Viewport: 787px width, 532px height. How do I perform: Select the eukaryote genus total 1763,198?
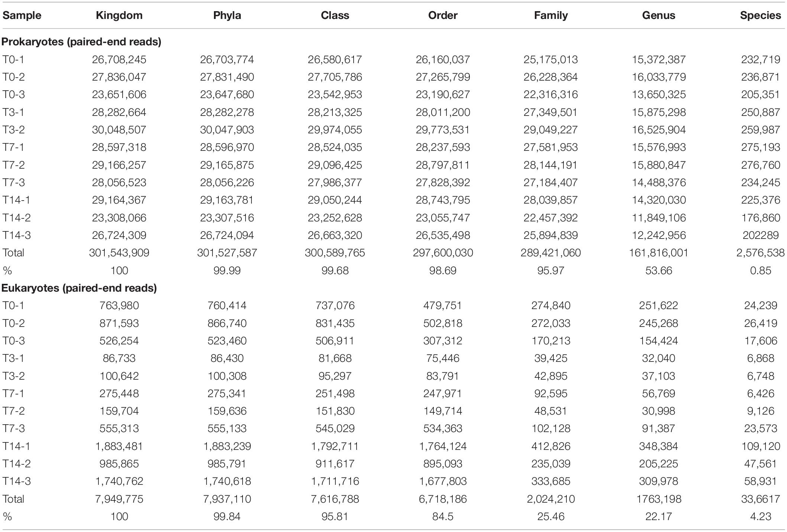(658, 499)
